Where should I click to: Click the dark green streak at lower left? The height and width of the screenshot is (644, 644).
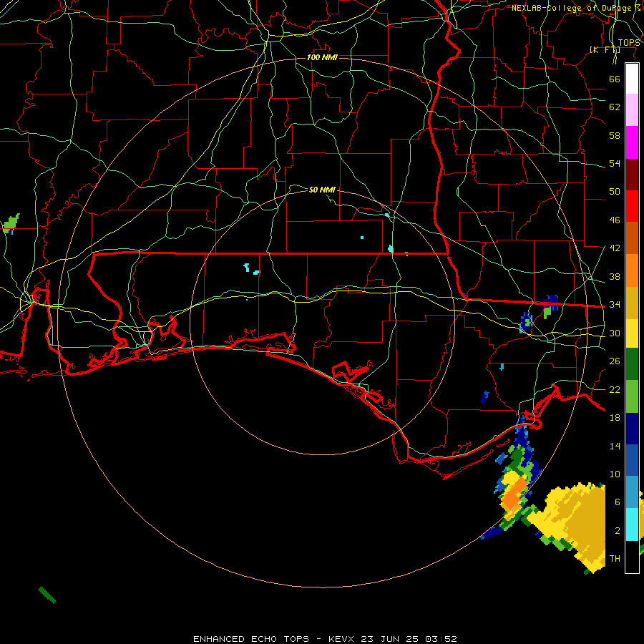[47, 595]
